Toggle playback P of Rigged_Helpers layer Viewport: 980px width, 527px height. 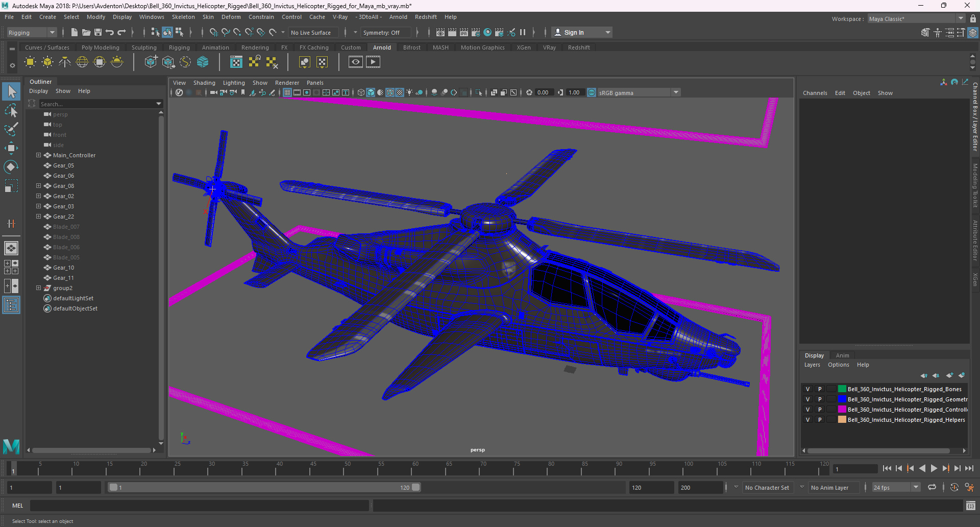tap(820, 420)
